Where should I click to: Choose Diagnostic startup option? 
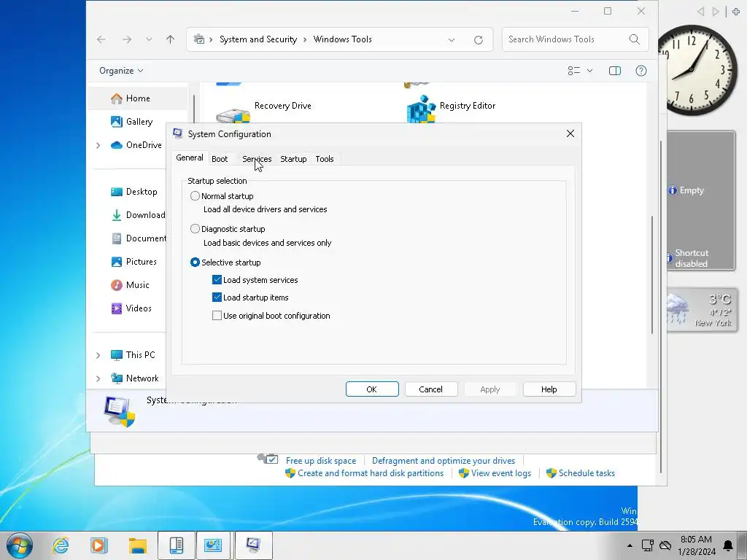(x=195, y=229)
